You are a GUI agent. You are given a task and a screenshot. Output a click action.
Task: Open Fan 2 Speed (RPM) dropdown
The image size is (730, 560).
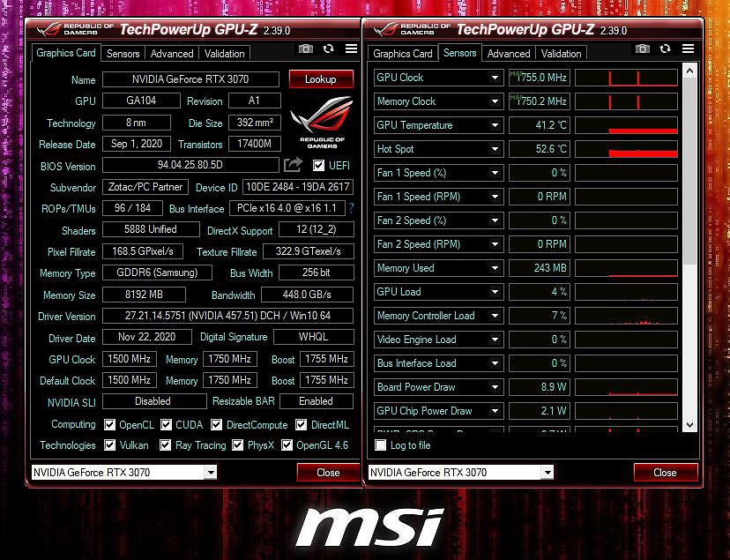click(495, 244)
